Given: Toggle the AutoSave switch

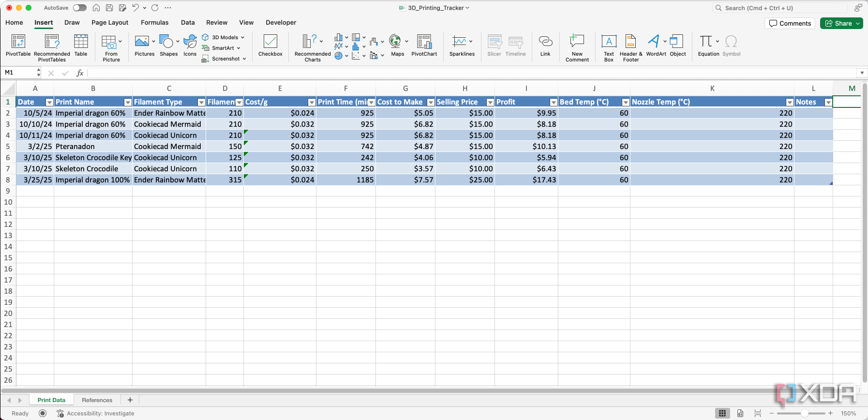Looking at the screenshot, I should tap(80, 8).
